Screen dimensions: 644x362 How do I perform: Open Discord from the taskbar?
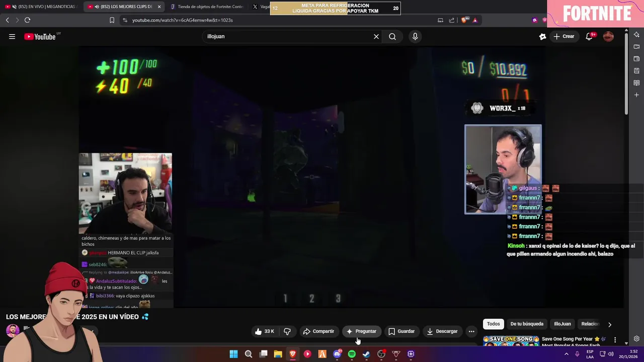[337, 354]
